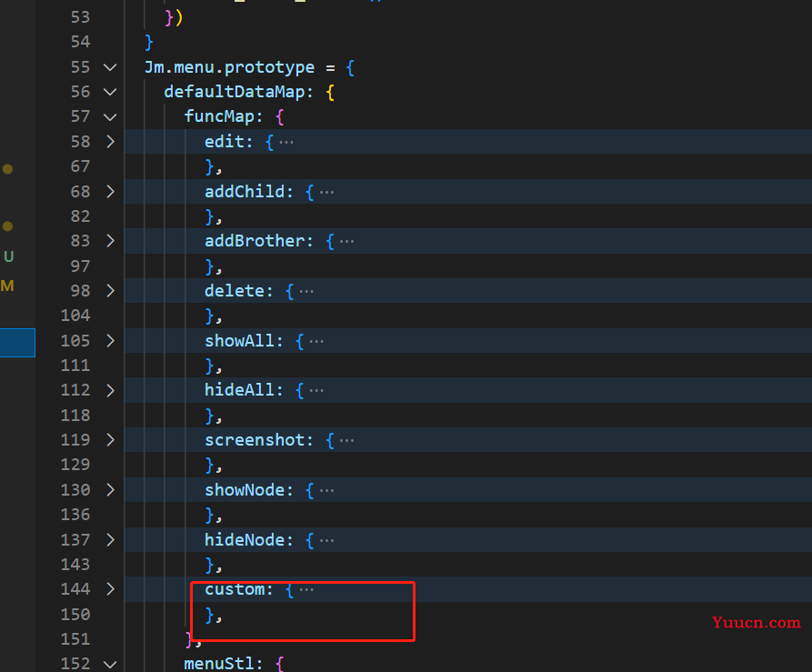Click line number 111 in the gutter
The height and width of the screenshot is (672, 812).
(75, 366)
